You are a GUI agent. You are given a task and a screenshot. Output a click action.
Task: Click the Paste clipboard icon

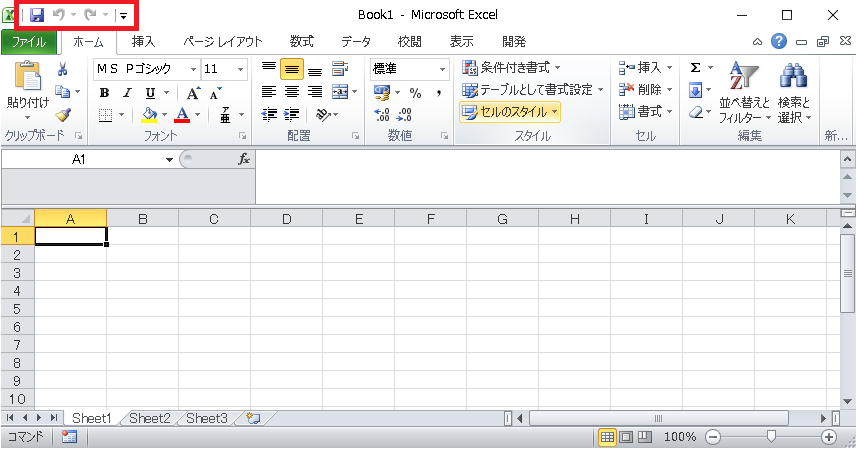[27, 76]
